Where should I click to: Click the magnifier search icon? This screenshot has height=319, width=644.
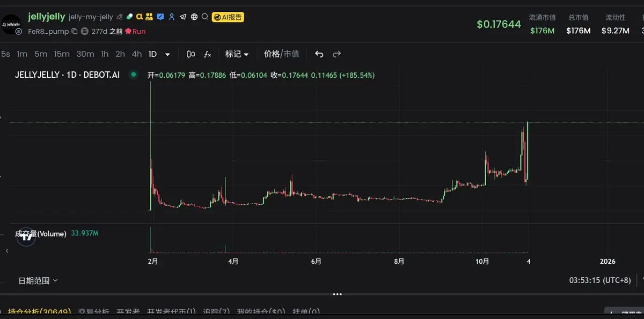pos(205,17)
